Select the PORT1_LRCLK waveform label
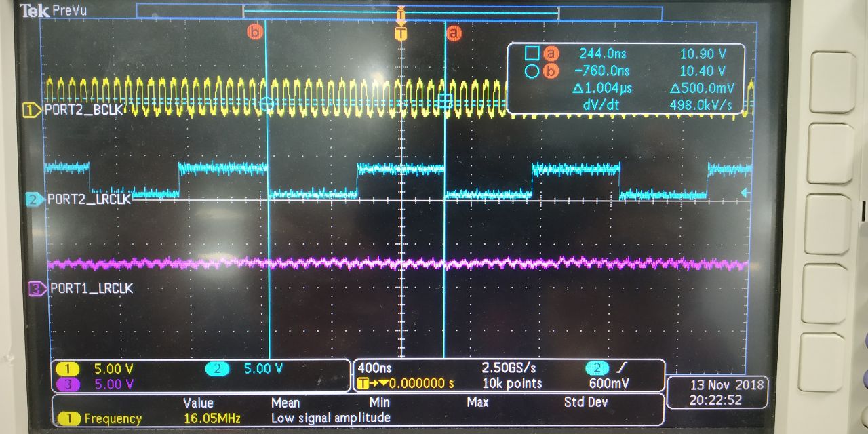This screenshot has width=868, height=434. click(92, 288)
